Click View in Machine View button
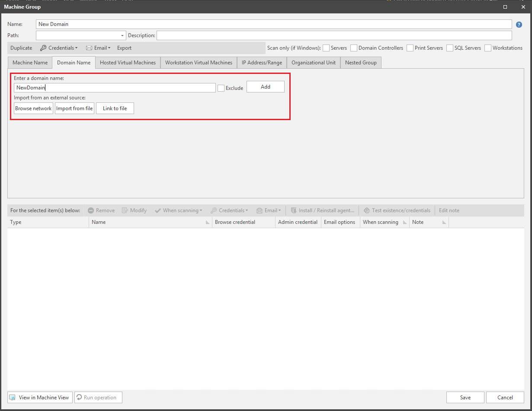Screen dimensions: 532x411 [x=40, y=398]
